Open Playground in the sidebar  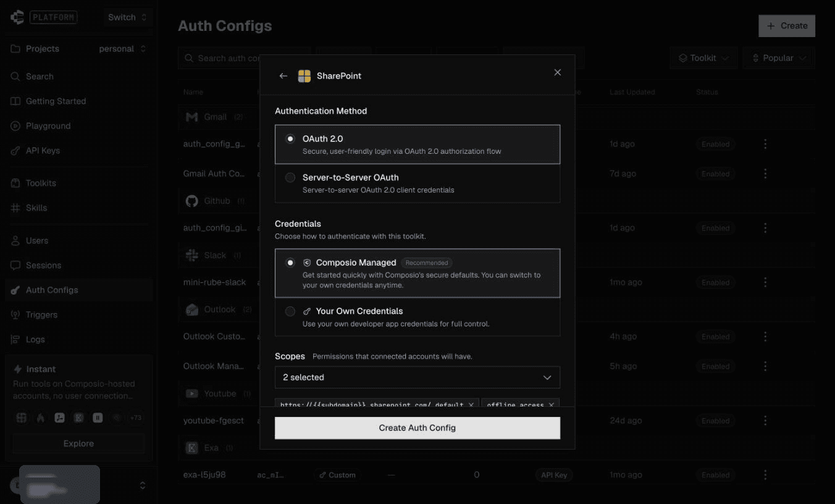78,126
